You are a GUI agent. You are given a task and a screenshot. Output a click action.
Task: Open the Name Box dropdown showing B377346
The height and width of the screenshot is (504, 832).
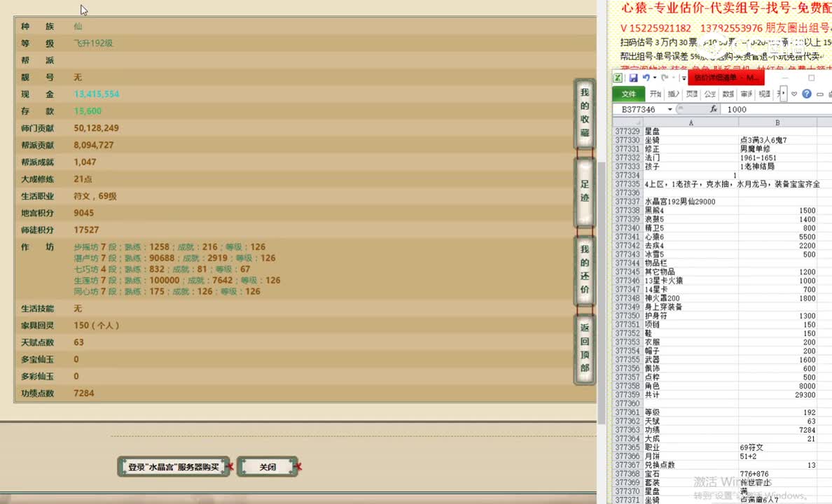pyautogui.click(x=670, y=108)
